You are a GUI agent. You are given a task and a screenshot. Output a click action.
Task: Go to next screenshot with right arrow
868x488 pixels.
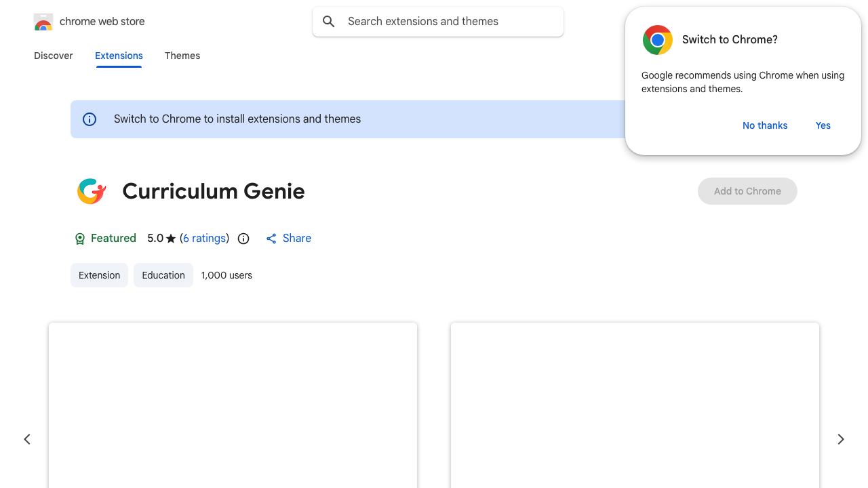click(x=841, y=439)
